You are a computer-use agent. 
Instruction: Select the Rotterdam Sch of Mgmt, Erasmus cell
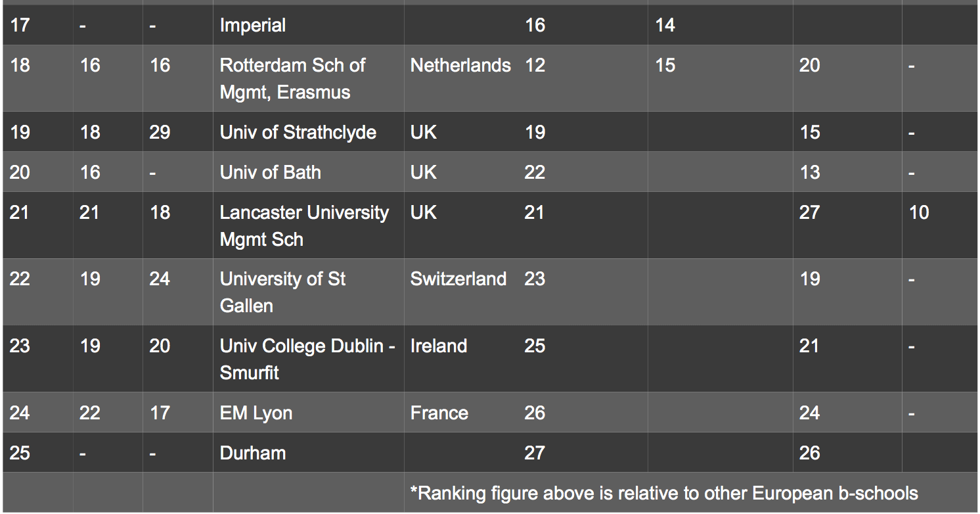pos(308,78)
